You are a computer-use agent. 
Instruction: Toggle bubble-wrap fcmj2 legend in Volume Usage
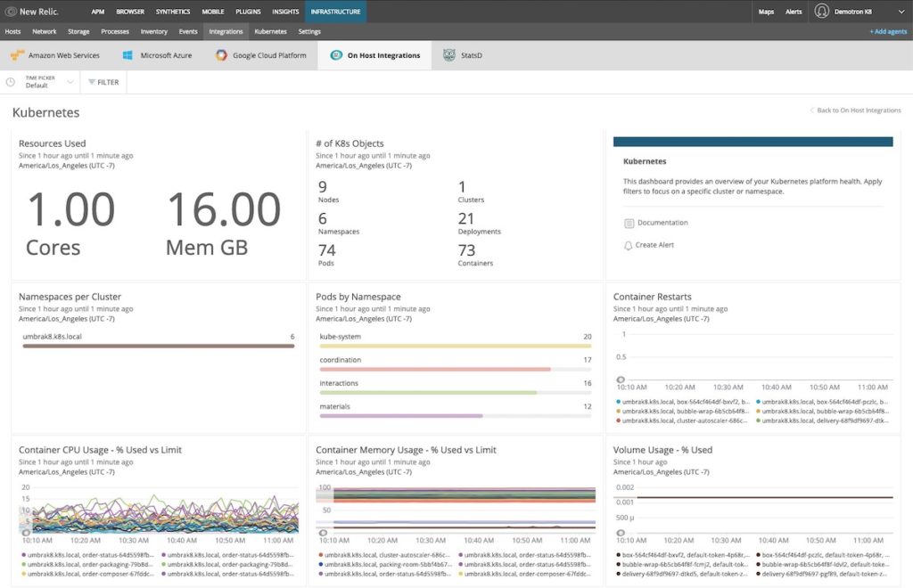coord(682,565)
